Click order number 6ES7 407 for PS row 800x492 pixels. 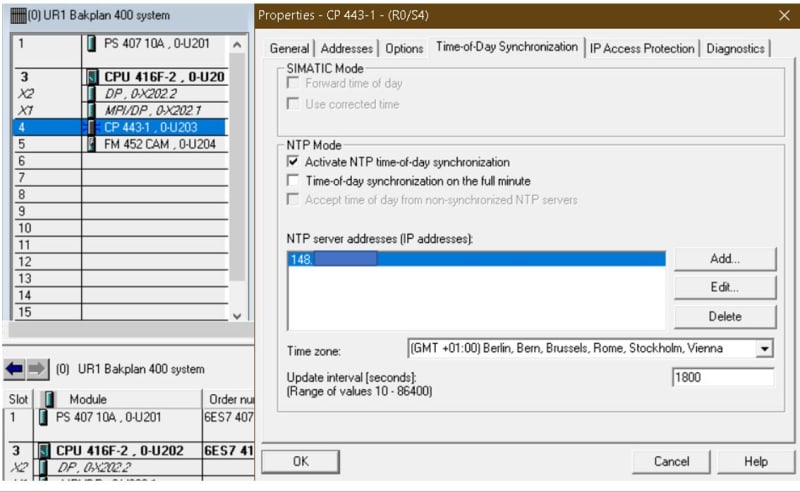[229, 417]
